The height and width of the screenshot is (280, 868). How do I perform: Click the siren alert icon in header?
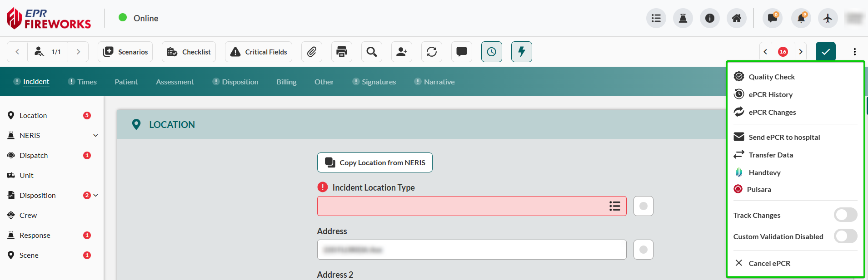(x=683, y=18)
